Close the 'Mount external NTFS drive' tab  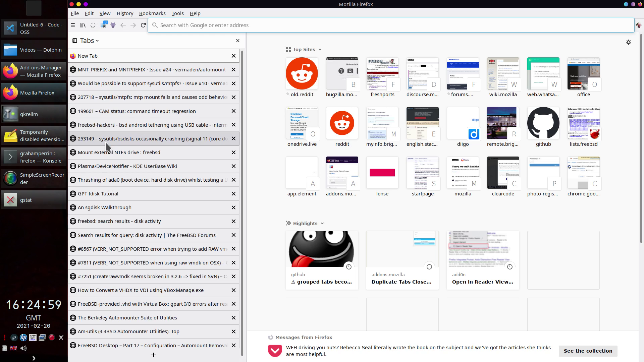pyautogui.click(x=234, y=153)
